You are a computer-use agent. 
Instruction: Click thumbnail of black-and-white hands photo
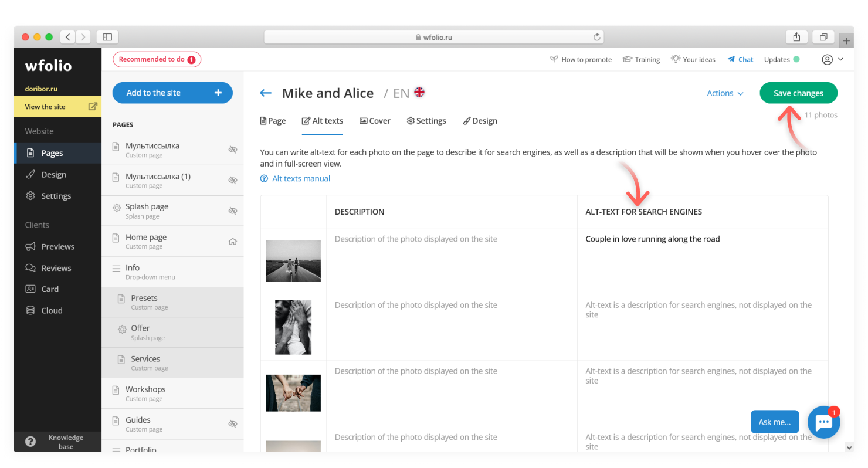tap(293, 327)
